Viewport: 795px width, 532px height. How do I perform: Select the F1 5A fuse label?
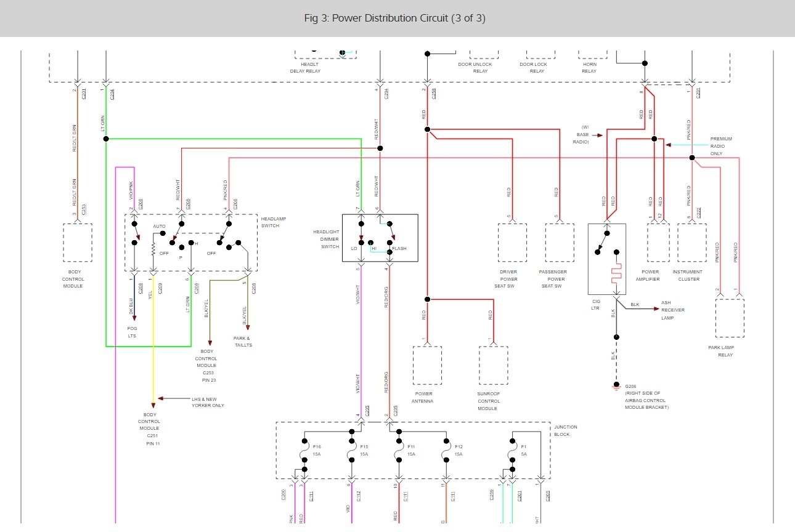click(524, 450)
